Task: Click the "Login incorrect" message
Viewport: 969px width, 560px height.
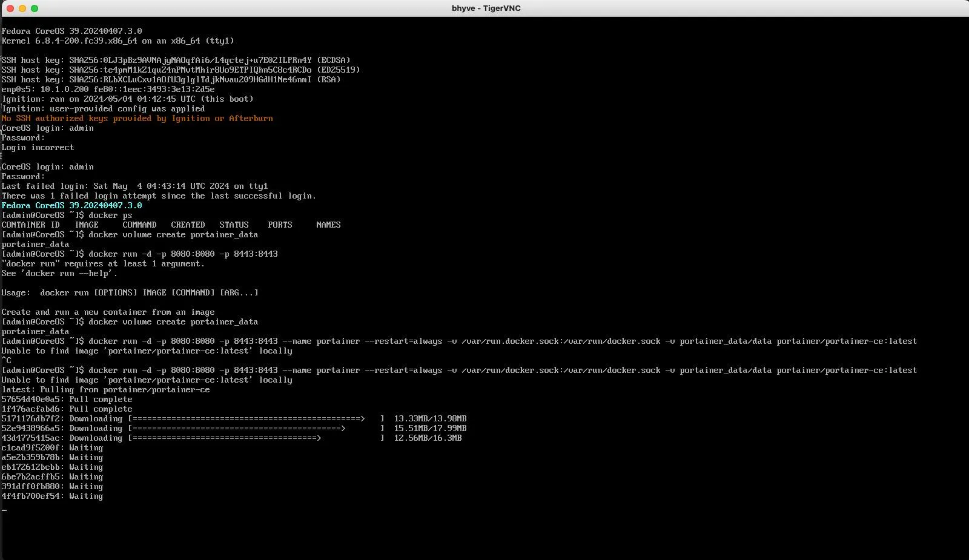Action: [37, 147]
